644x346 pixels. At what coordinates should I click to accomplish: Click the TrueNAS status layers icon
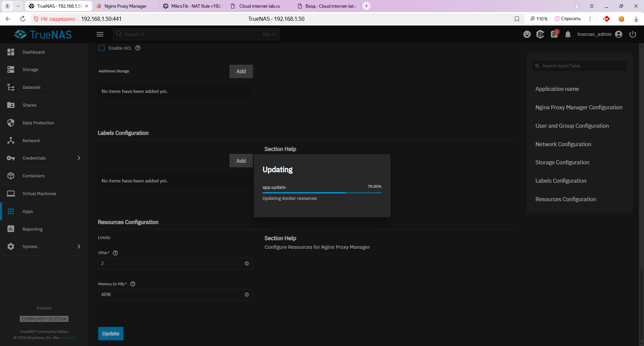(540, 34)
